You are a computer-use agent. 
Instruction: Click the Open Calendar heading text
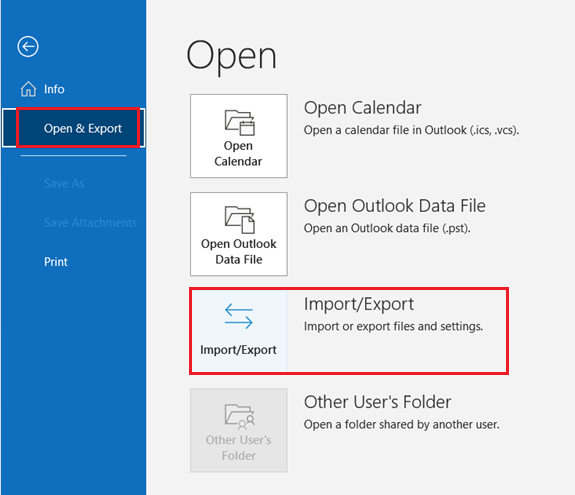point(362,108)
